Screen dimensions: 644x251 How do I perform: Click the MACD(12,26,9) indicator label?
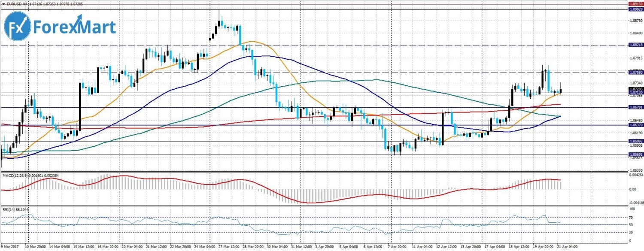[x=15, y=175]
